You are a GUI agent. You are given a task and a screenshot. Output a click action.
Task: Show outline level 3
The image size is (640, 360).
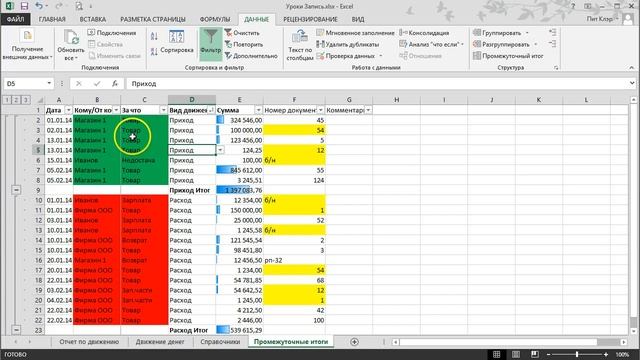tap(25, 100)
